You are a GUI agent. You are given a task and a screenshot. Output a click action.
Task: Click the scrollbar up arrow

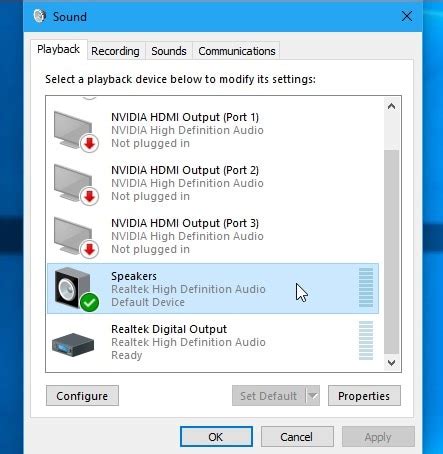[392, 106]
